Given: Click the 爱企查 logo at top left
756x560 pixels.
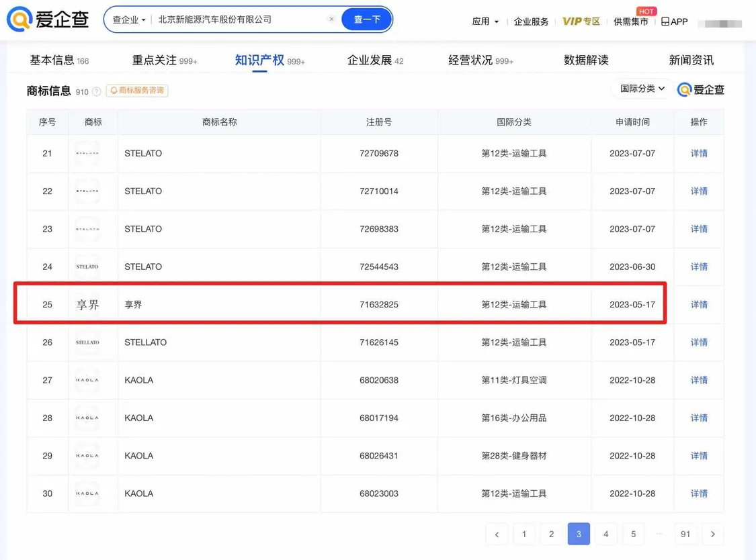Looking at the screenshot, I should (48, 19).
